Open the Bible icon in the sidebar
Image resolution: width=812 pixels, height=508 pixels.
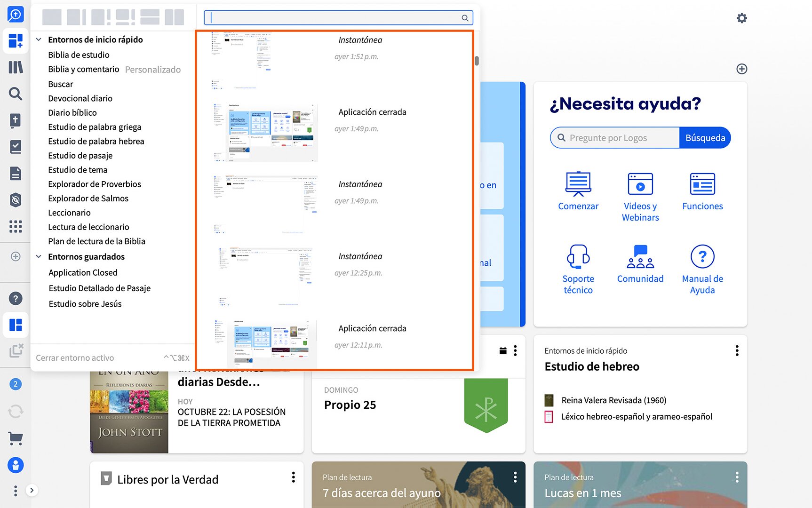tap(16, 120)
